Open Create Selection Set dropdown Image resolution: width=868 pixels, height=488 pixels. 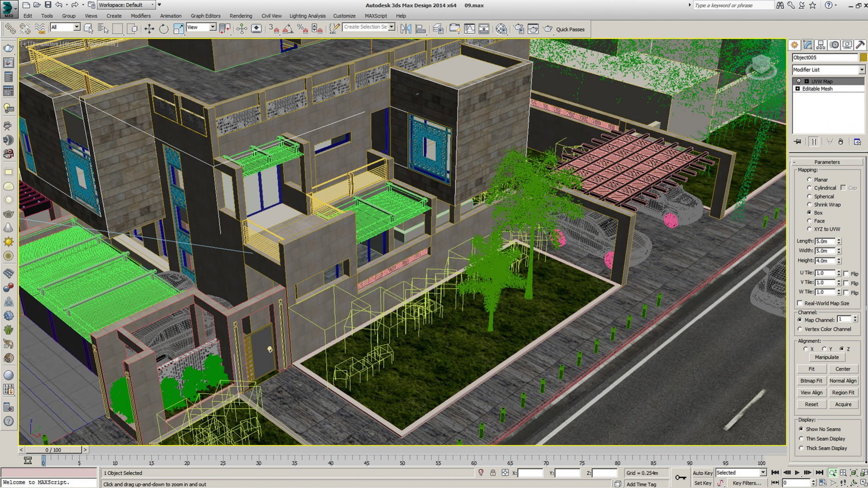[392, 27]
